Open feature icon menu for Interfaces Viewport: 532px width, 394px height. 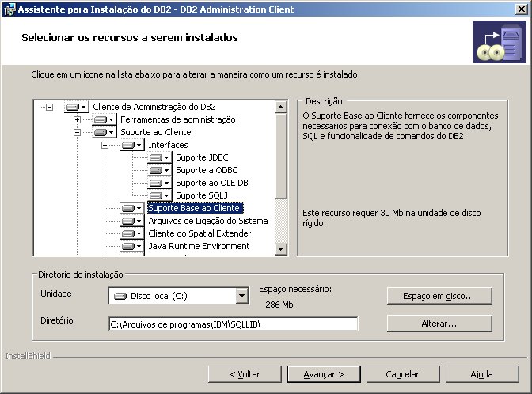(132, 145)
